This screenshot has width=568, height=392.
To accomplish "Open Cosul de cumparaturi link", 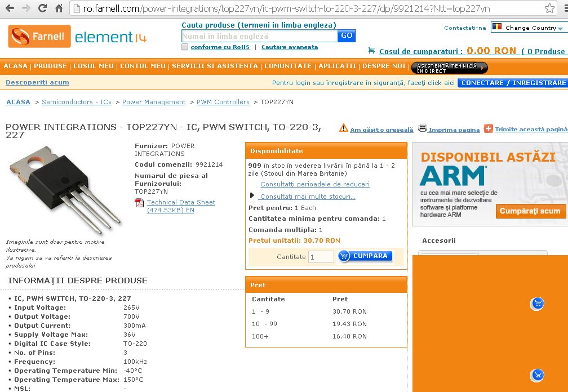I will pyautogui.click(x=421, y=51).
